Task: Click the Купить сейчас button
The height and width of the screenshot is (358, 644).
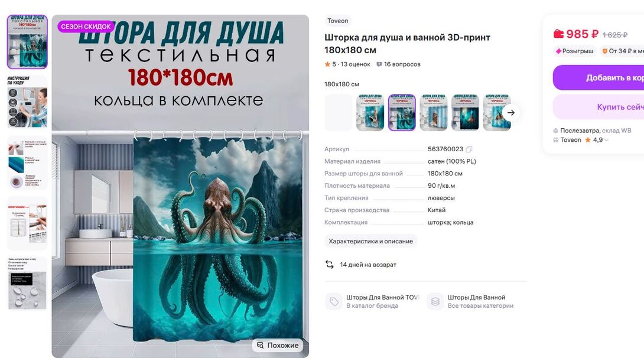Action: (x=599, y=107)
